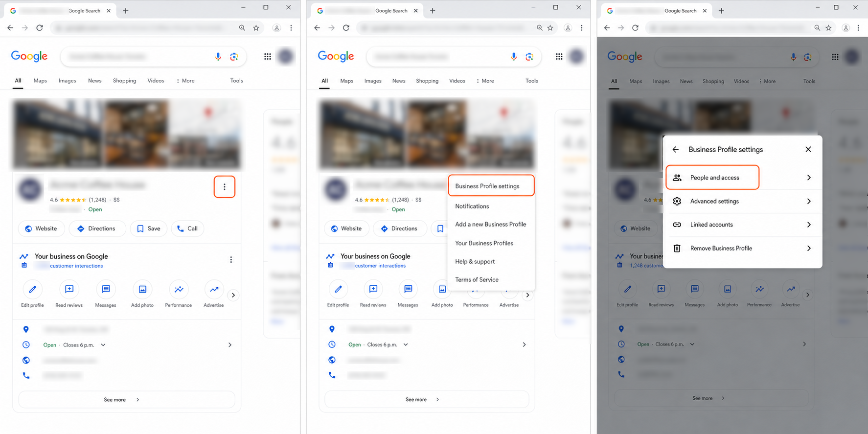Click Add photo icon in left window
Screen dimensions: 868x434
point(142,289)
